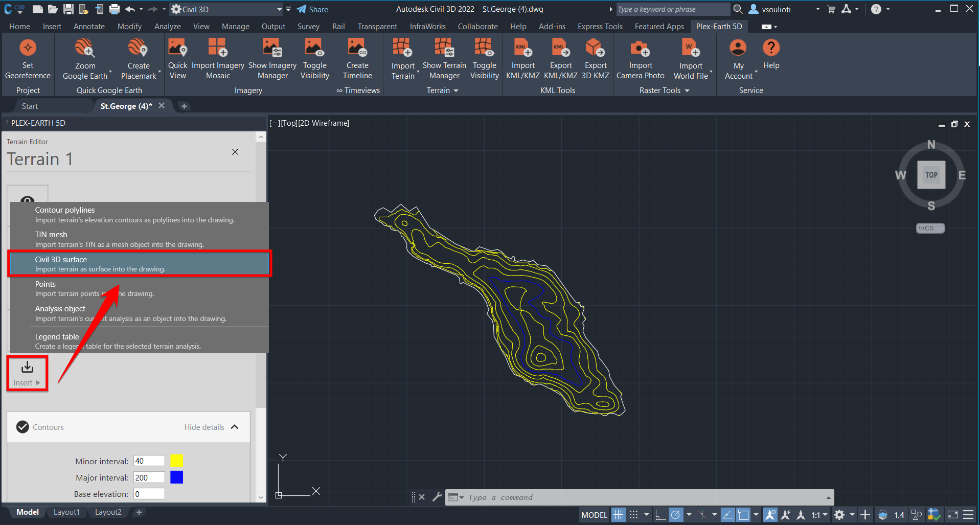Screen dimensions: 980x525
Task: Click Base elevation input field
Action: pyautogui.click(x=149, y=494)
